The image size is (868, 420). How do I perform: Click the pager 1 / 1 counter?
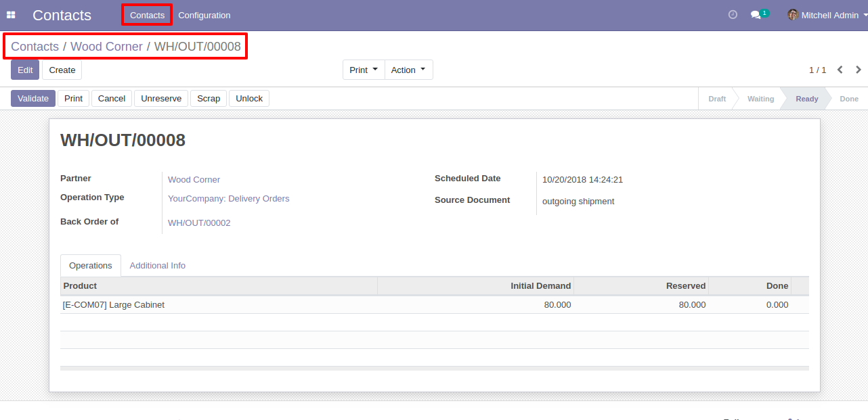[x=817, y=70]
